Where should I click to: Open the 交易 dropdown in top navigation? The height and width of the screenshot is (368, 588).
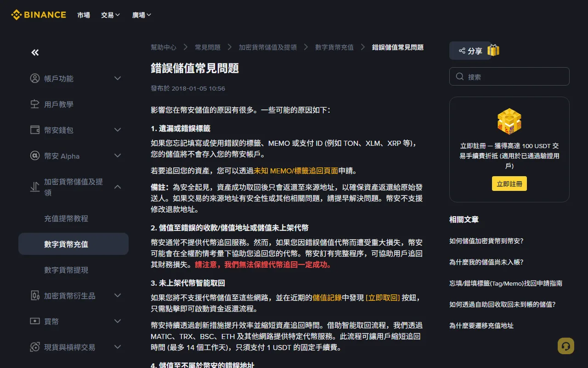point(111,15)
